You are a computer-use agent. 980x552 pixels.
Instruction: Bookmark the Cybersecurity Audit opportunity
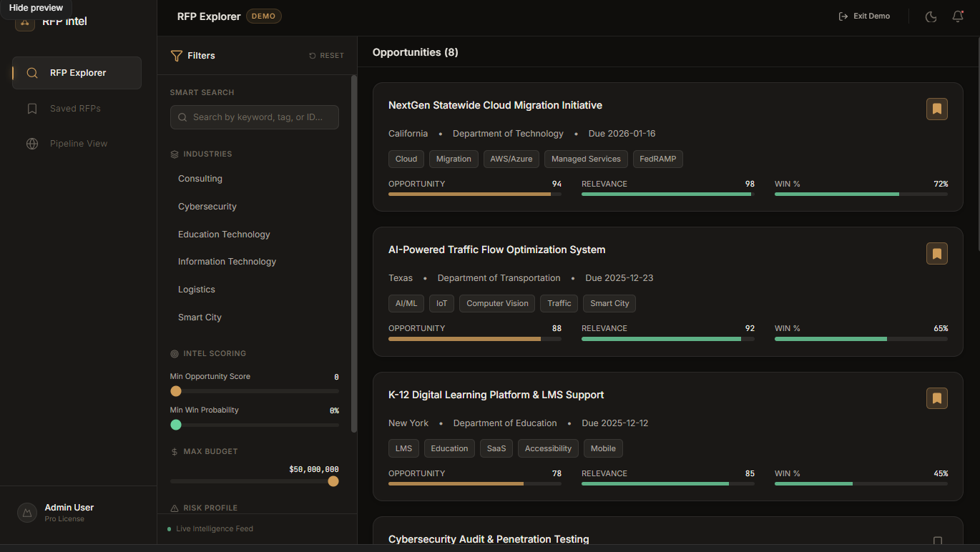pyautogui.click(x=937, y=541)
